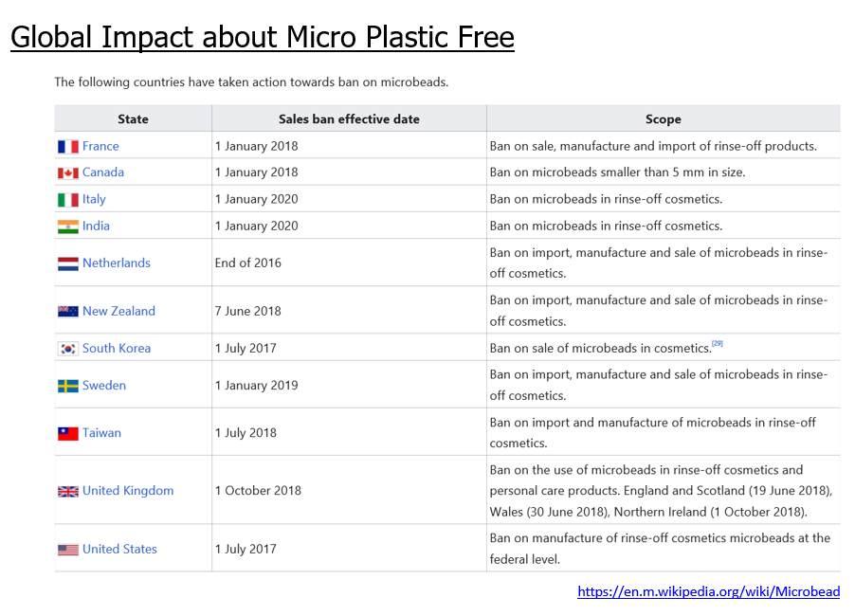This screenshot has height=616, width=855.
Task: Click the Sales ban effective date header
Action: coord(349,119)
